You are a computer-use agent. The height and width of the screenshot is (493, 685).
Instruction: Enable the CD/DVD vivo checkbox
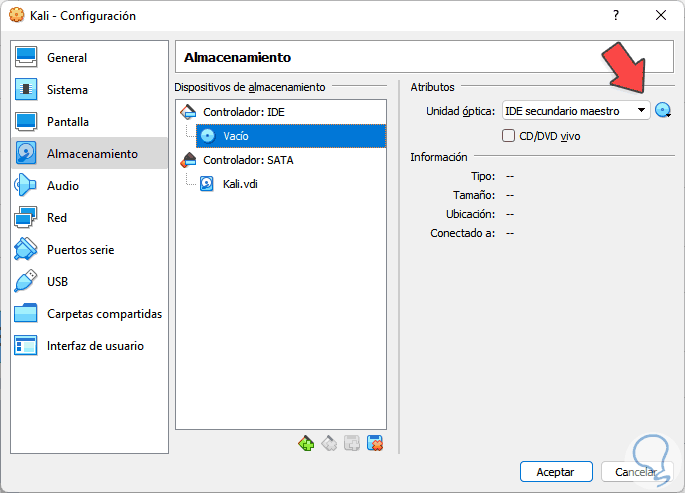[509, 135]
